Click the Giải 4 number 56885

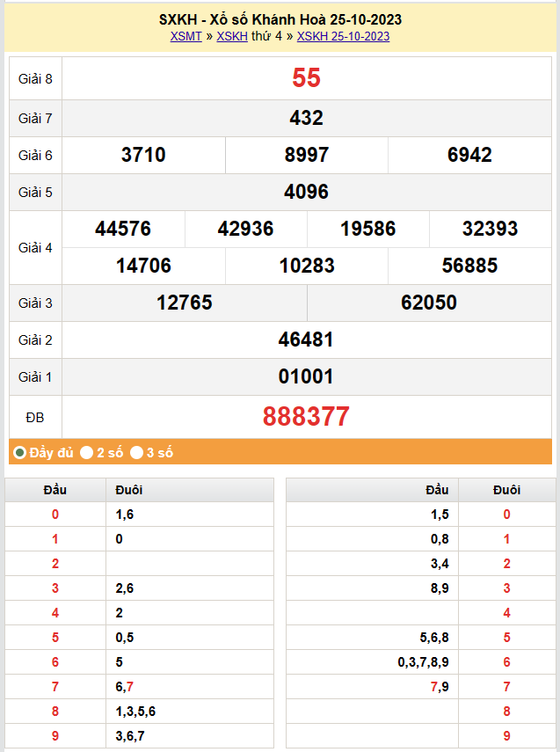coord(469,266)
